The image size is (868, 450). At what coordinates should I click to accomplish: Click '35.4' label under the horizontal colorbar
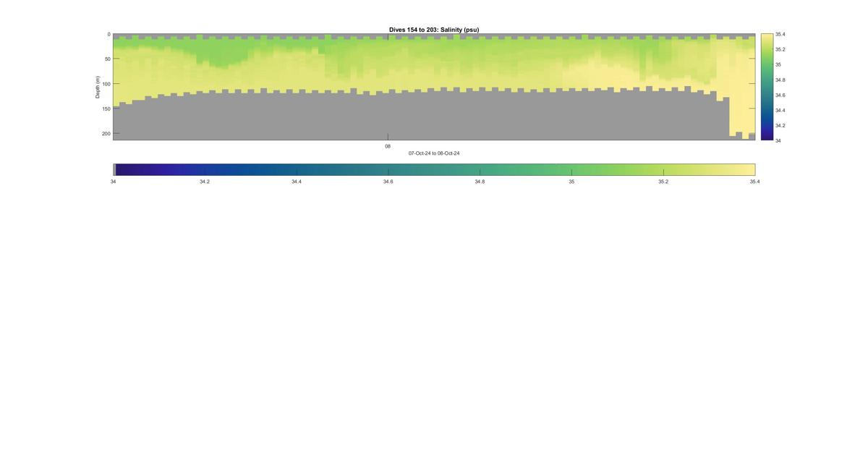754,182
